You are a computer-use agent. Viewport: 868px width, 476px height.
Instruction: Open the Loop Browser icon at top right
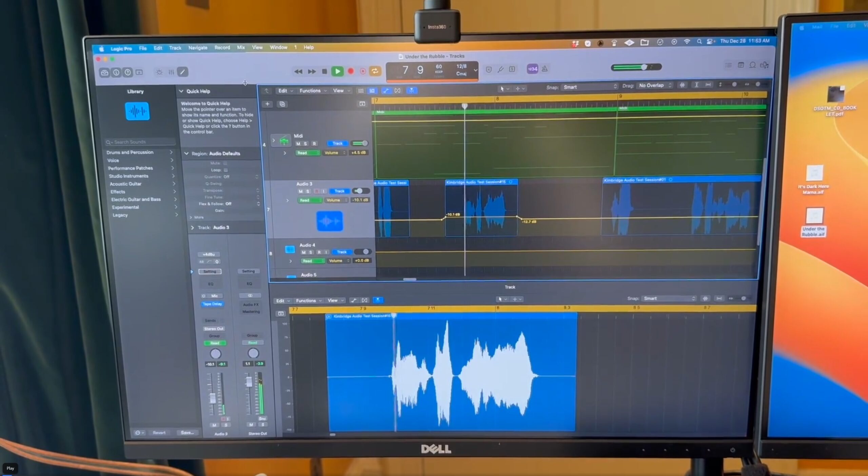click(752, 65)
